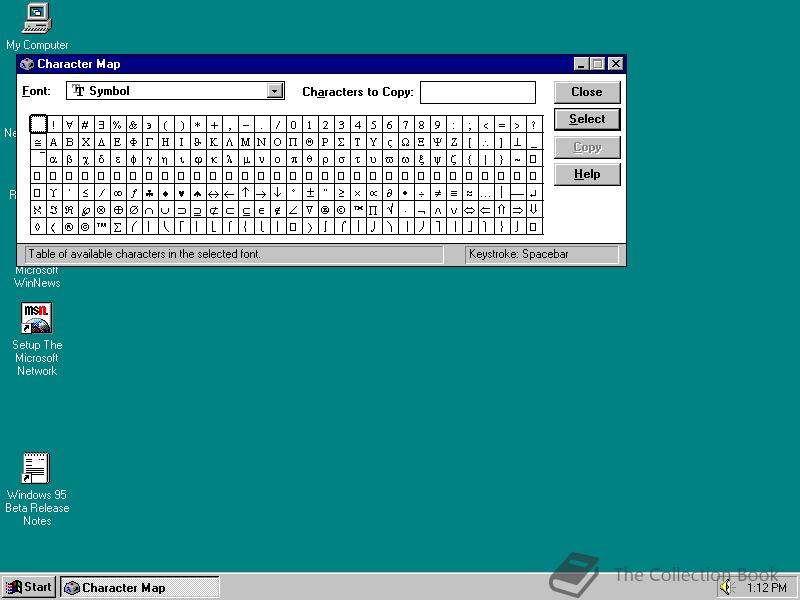The image size is (800, 600).
Task: Click the volume tray icon
Action: [725, 587]
